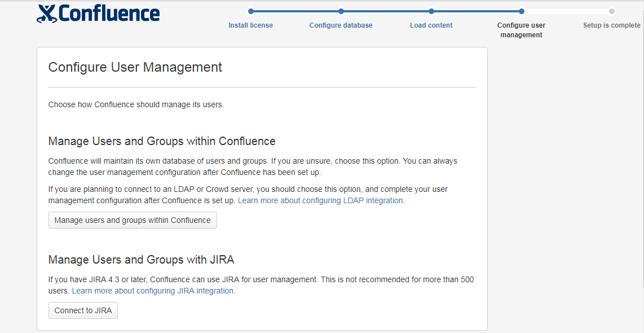
Task: Open Learn more about configuring JIRA integration
Action: tap(153, 291)
